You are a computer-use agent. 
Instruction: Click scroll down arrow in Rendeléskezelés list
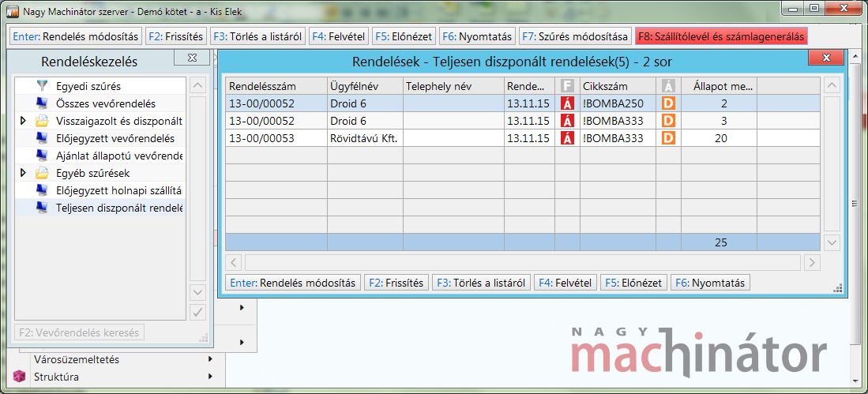coord(197,292)
